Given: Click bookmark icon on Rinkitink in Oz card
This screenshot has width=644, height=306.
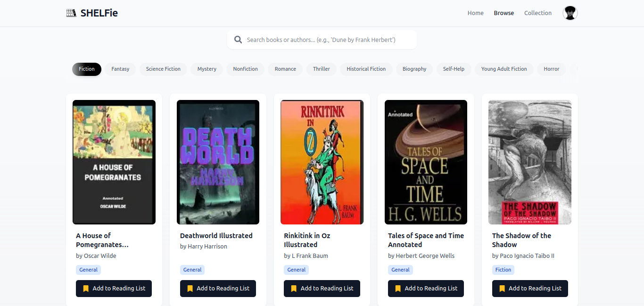Looking at the screenshot, I should pos(294,289).
